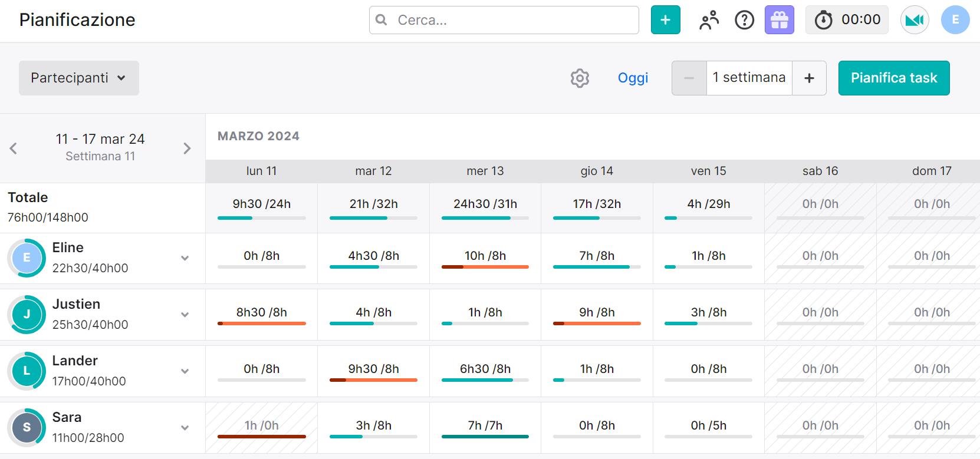Click Eline's name label
980x459 pixels.
(68, 247)
